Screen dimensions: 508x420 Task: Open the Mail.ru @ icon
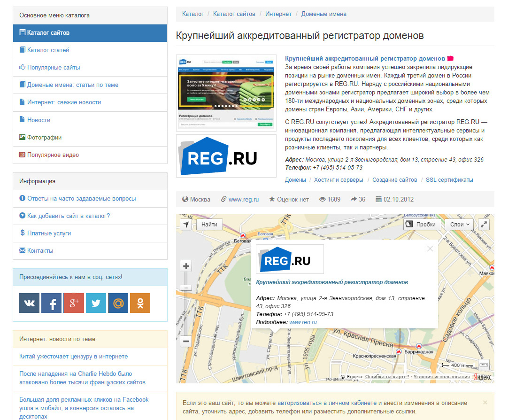tap(118, 303)
